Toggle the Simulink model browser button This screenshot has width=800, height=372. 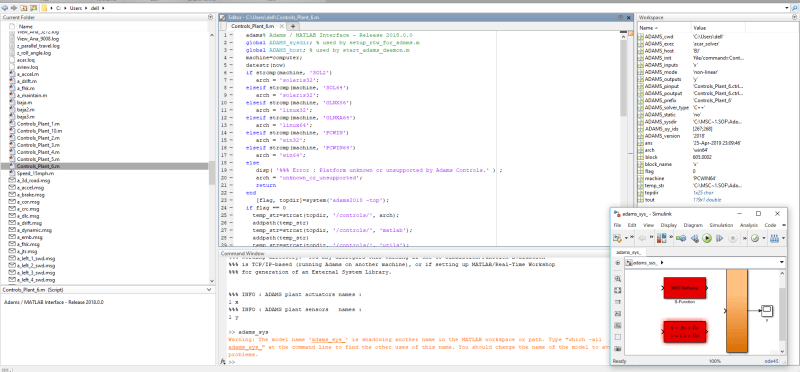tap(617, 263)
